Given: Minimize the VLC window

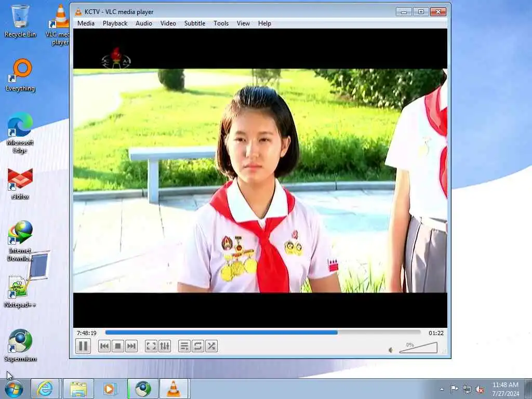Looking at the screenshot, I should (x=404, y=12).
